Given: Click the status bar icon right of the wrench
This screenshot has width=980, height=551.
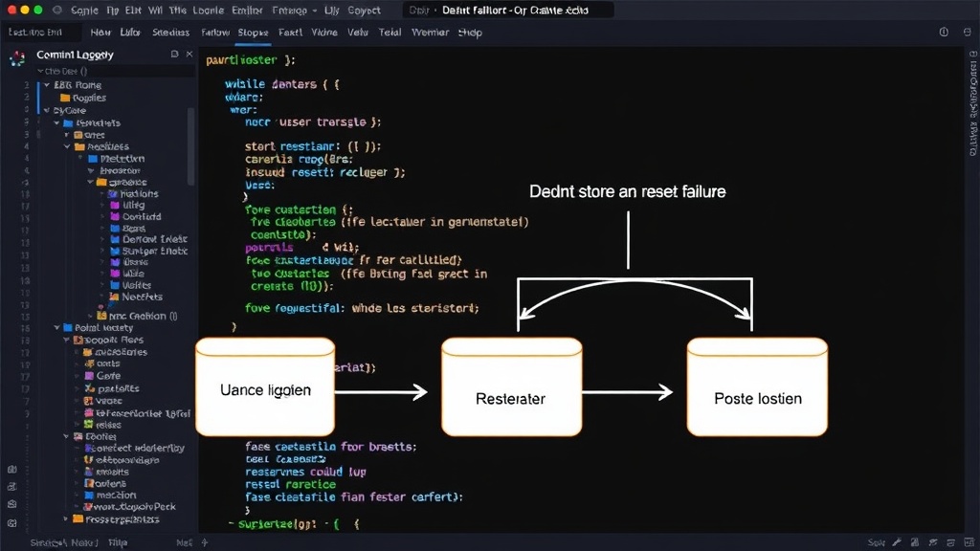Looking at the screenshot, I should pos(915,542).
